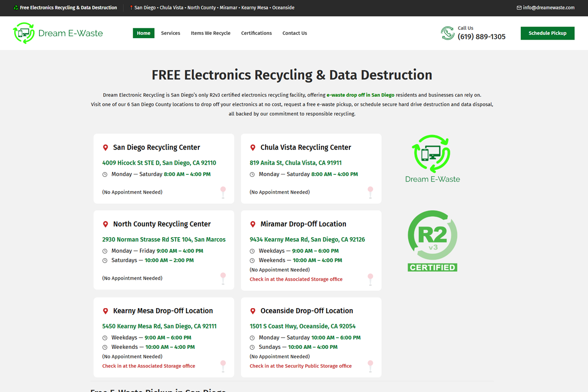This screenshot has height=392, width=588.
Task: Open Items We Recycle page
Action: point(211,33)
